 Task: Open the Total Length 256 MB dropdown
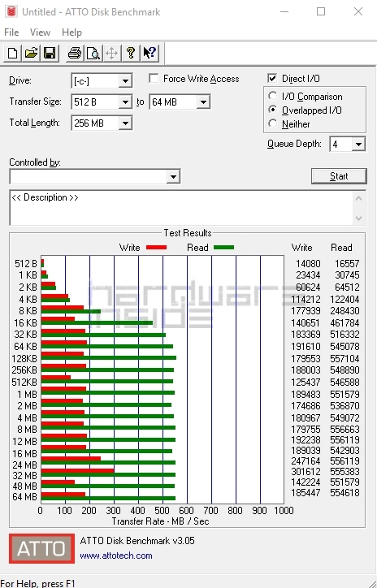point(125,123)
